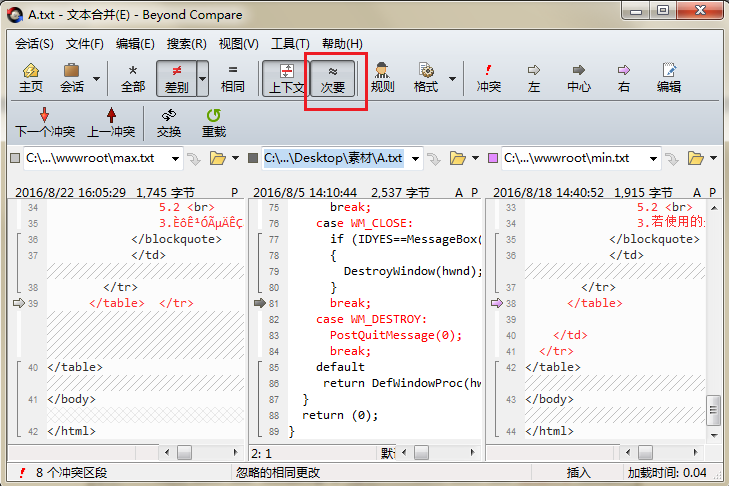This screenshot has height=486, width=729.
Task: Click browse folder icon for A.txt
Action: point(457,158)
